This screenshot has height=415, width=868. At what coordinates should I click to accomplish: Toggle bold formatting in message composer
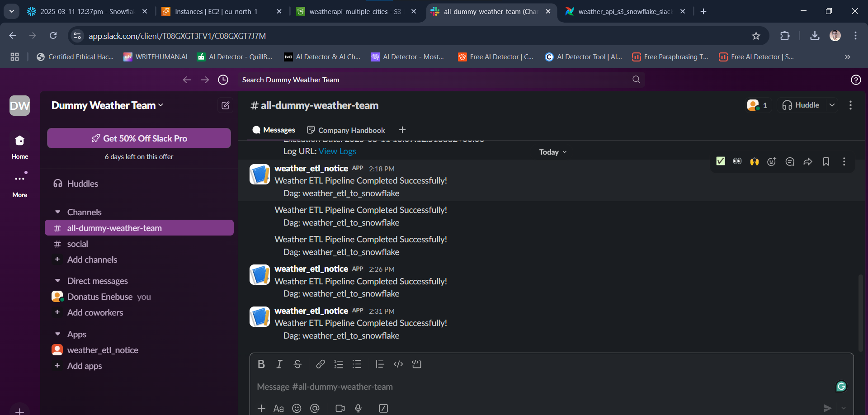point(261,364)
